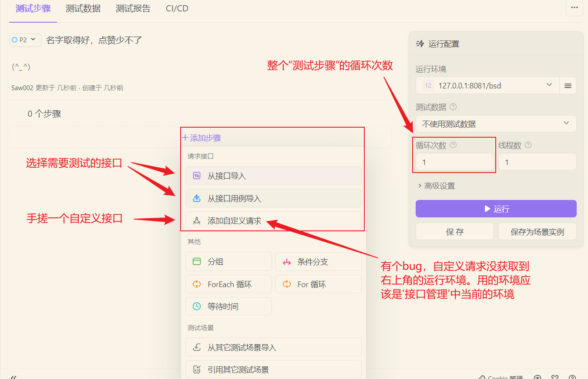Click the 其他 section label
This screenshot has height=379, width=588.
click(194, 241)
